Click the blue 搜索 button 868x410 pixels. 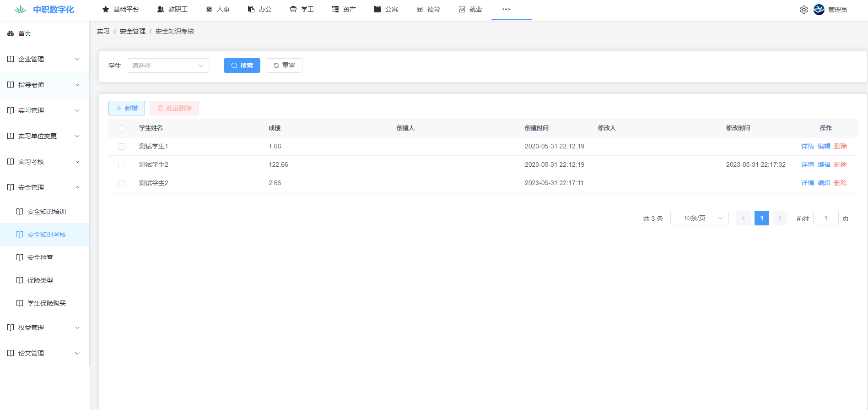click(x=242, y=66)
